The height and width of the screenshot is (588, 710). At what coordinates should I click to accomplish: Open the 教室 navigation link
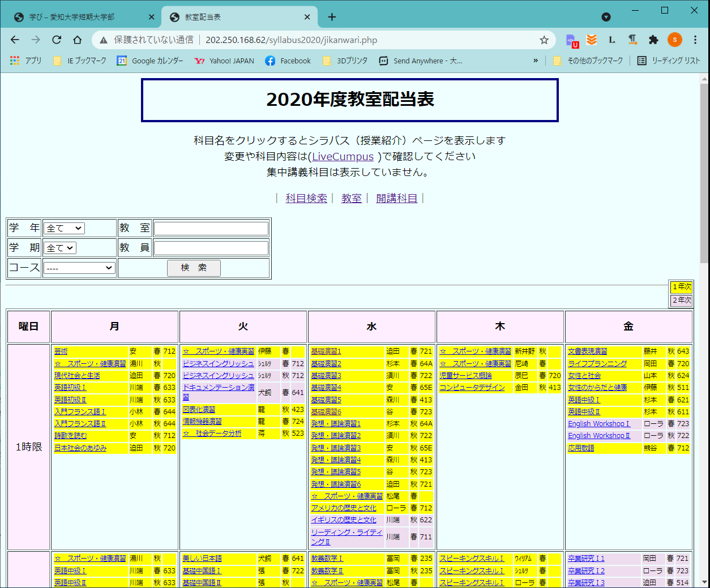pos(352,198)
